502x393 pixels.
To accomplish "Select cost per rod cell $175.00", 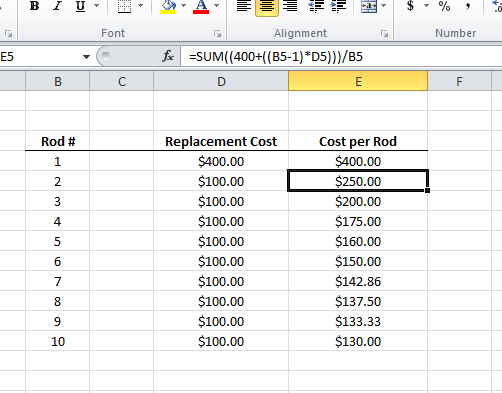I will click(x=358, y=221).
